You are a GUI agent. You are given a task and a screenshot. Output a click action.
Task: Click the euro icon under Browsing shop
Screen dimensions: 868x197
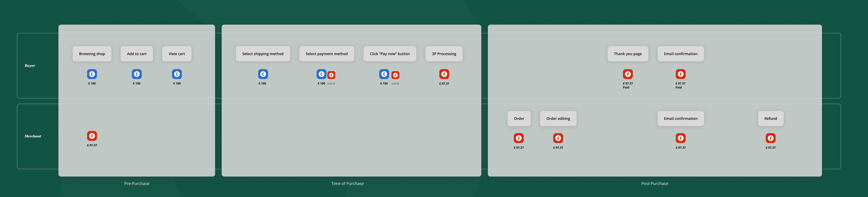92,74
